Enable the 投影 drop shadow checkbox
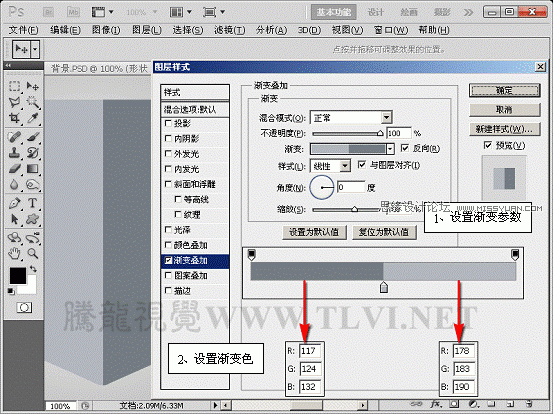 (x=168, y=123)
